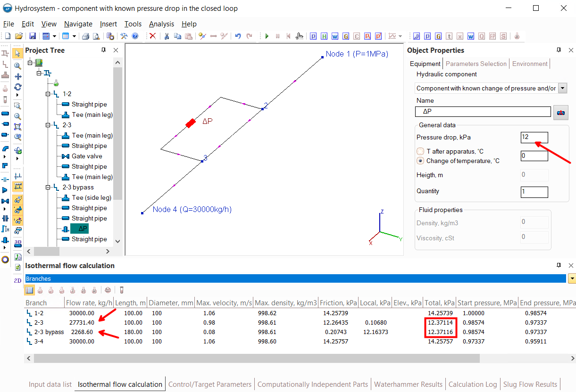Click the Cut scissors icon
This screenshot has width=576, height=392.
coord(167,36)
